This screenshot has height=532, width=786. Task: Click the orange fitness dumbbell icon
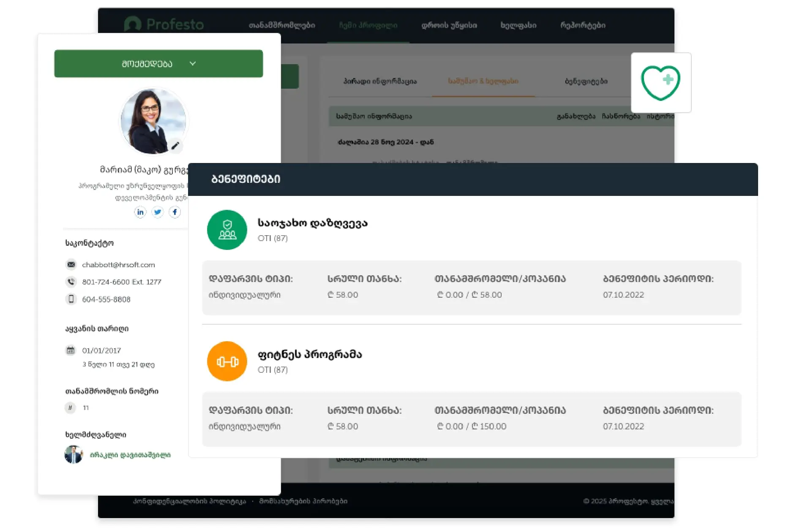coord(227,361)
